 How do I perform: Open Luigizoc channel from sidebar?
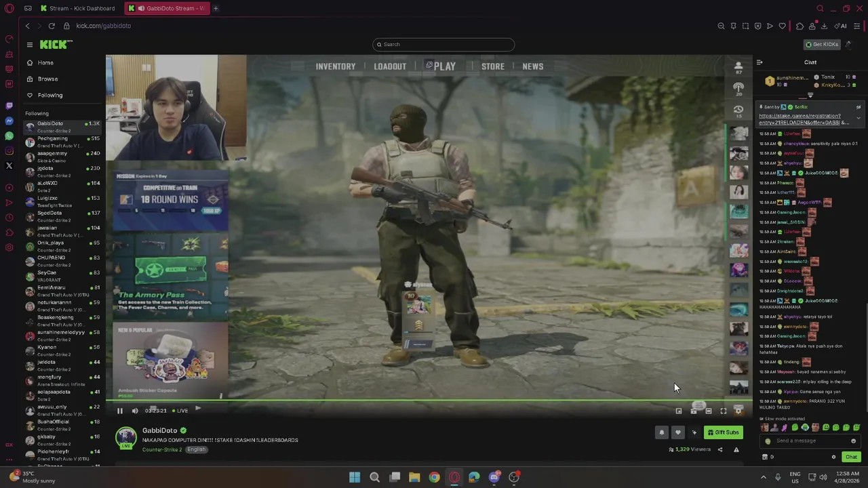(x=62, y=201)
